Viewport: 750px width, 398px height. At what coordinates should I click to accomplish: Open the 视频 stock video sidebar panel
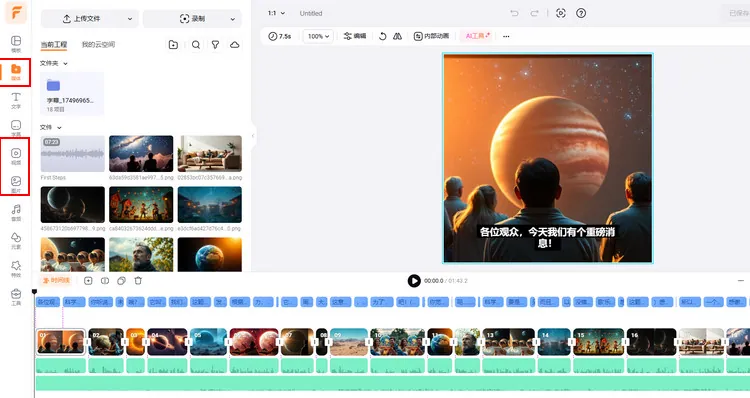point(16,156)
